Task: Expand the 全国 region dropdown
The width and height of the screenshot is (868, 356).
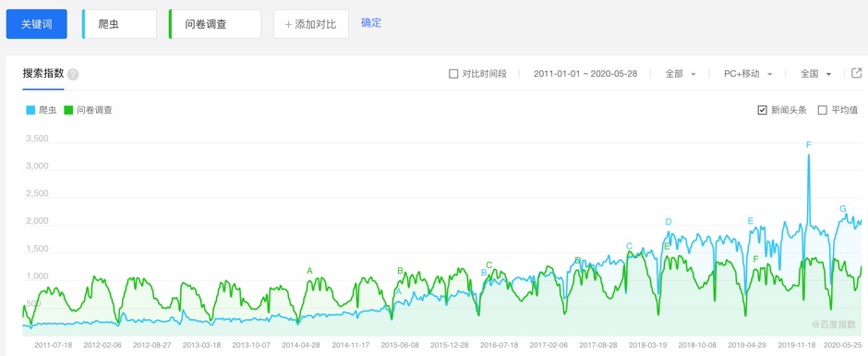Action: pyautogui.click(x=816, y=74)
